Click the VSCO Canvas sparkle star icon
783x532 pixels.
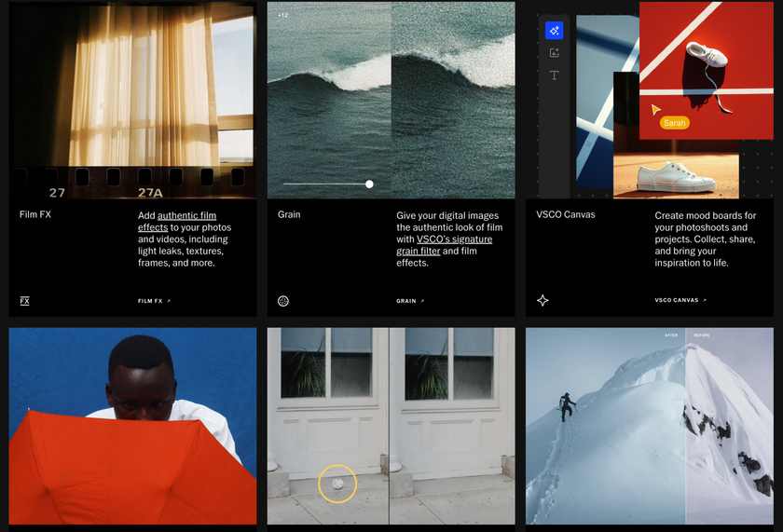(543, 300)
